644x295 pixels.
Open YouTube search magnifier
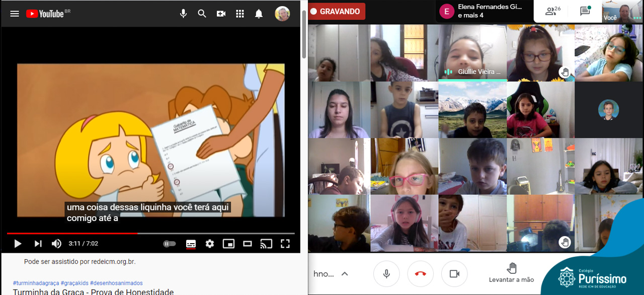(x=202, y=14)
